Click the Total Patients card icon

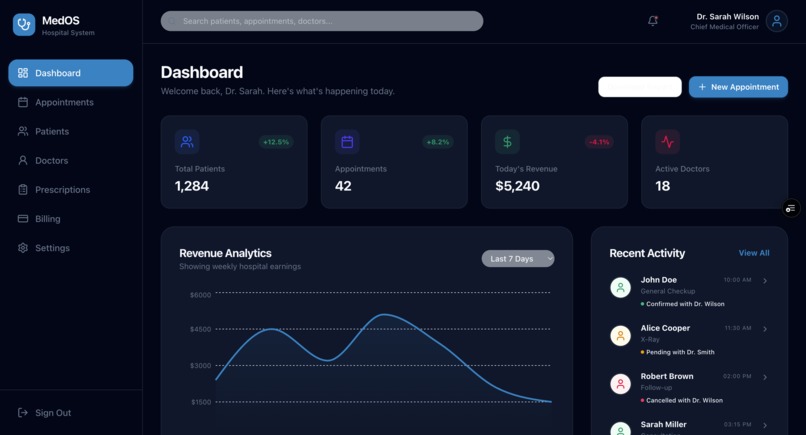187,141
